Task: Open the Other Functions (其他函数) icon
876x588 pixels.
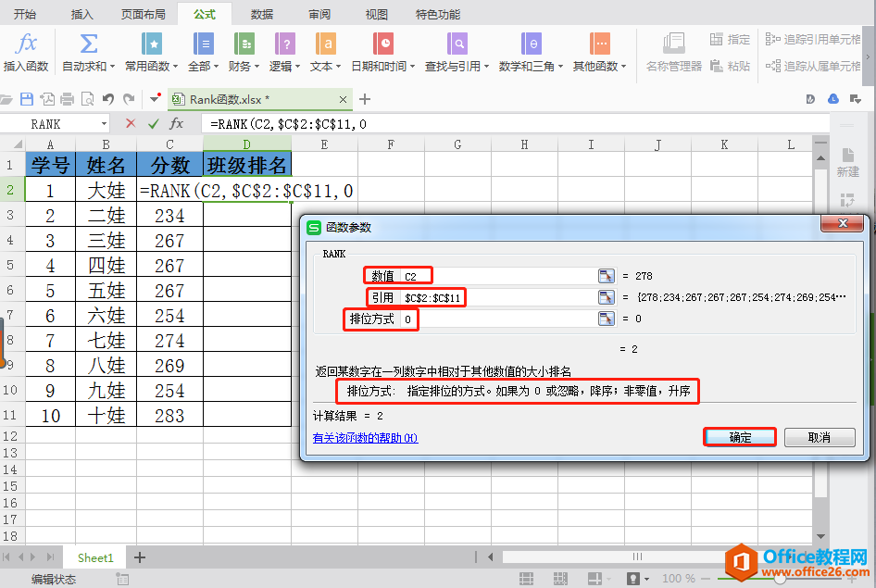Action: tap(599, 44)
